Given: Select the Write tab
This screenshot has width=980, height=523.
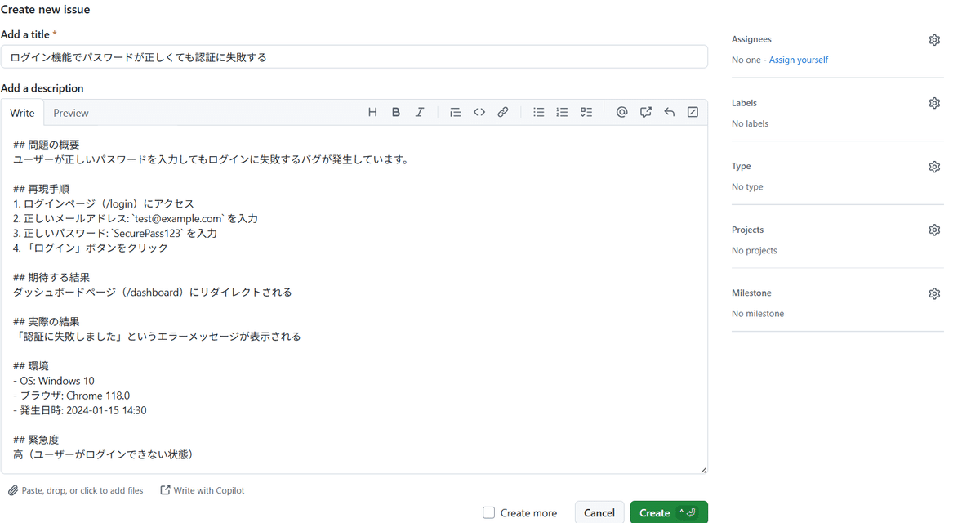Looking at the screenshot, I should tap(22, 113).
